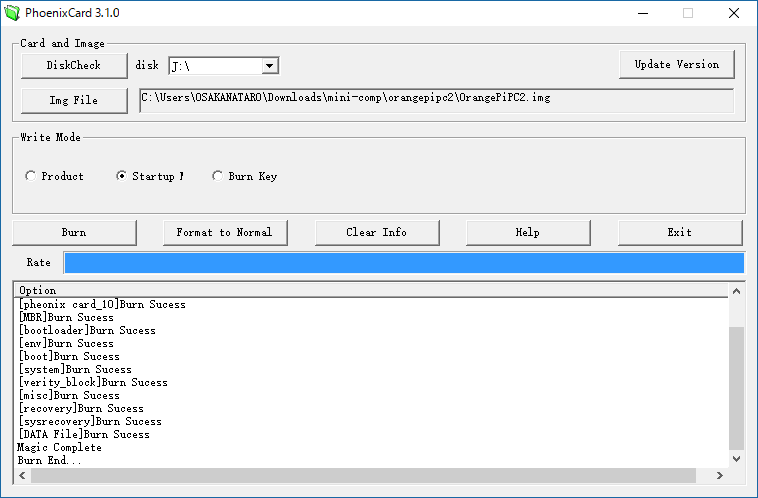Click the horizontal scroll right arrow
The image size is (758, 498).
coord(720,475)
